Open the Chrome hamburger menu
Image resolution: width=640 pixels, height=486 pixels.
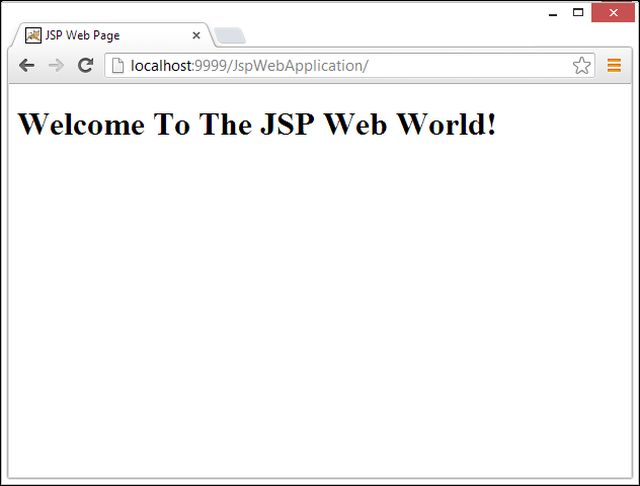click(x=614, y=65)
